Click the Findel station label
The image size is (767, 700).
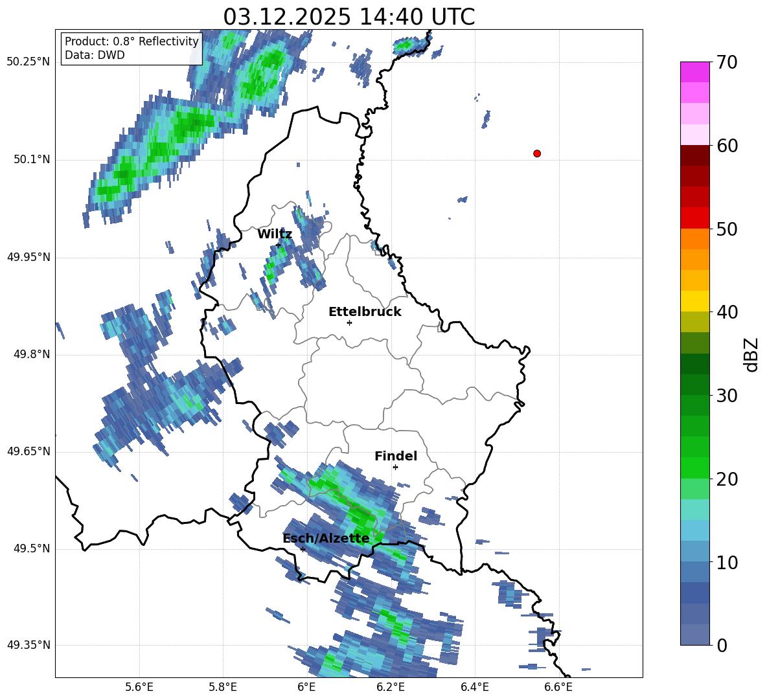click(x=396, y=456)
